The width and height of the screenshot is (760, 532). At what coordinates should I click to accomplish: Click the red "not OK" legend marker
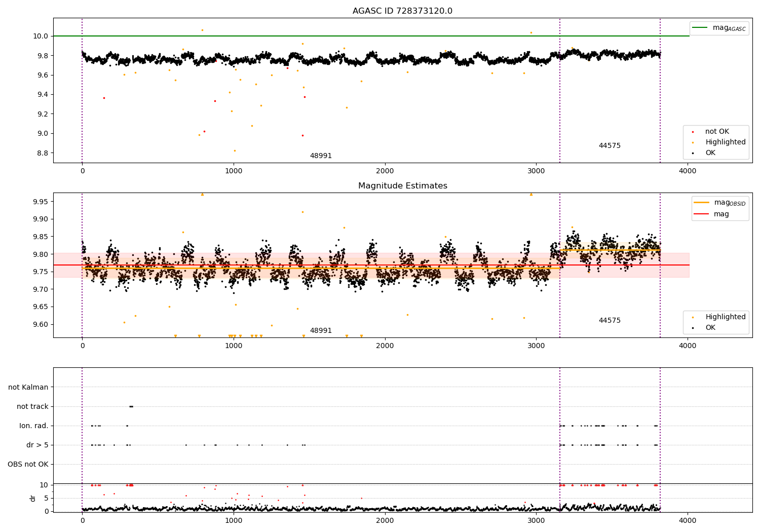693,132
